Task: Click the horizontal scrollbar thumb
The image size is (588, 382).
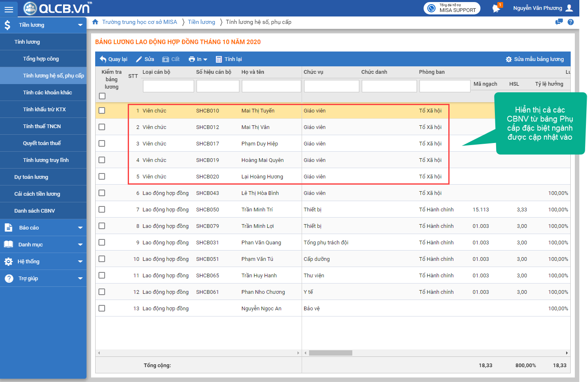Action: [330, 353]
